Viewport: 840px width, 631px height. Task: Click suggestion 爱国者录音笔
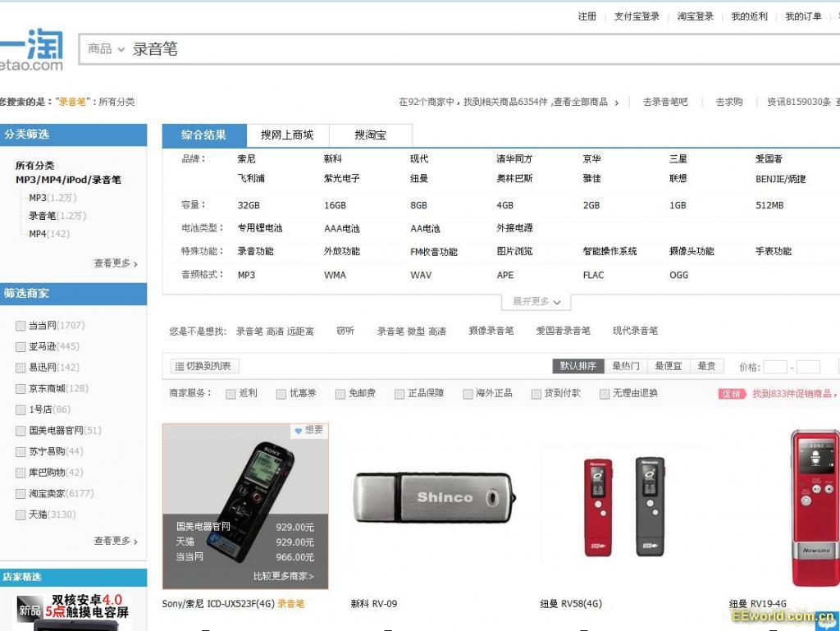coord(563,331)
